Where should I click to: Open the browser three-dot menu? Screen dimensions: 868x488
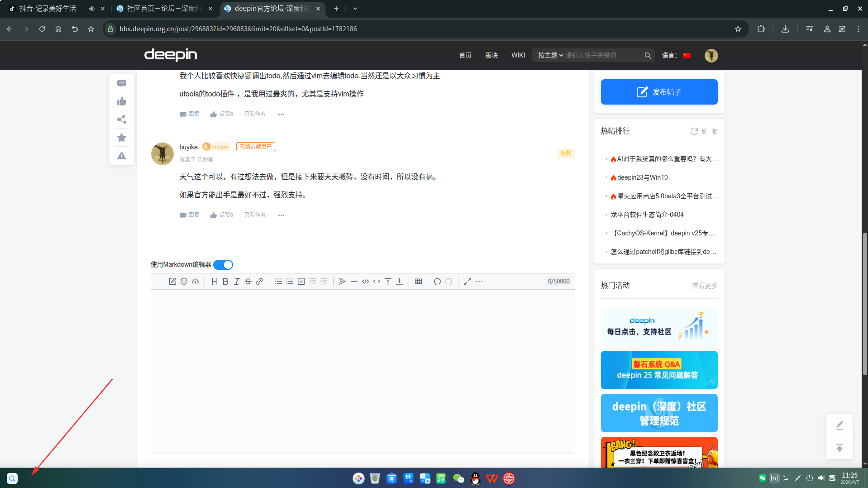tap(858, 29)
